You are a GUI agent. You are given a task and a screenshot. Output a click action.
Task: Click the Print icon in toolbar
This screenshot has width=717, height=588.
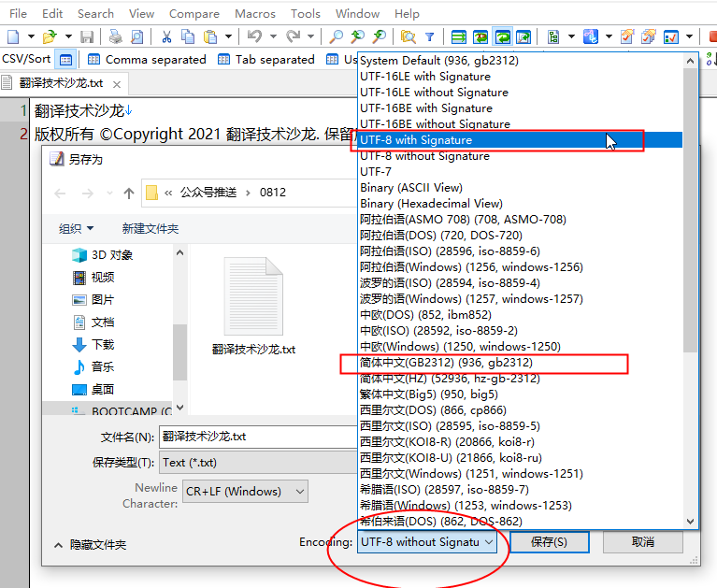click(116, 36)
